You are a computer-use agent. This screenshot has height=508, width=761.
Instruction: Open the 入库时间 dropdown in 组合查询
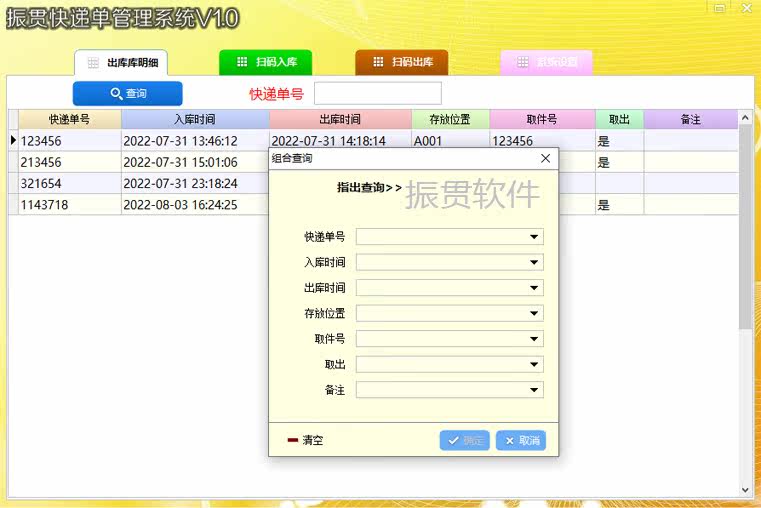pyautogui.click(x=534, y=262)
